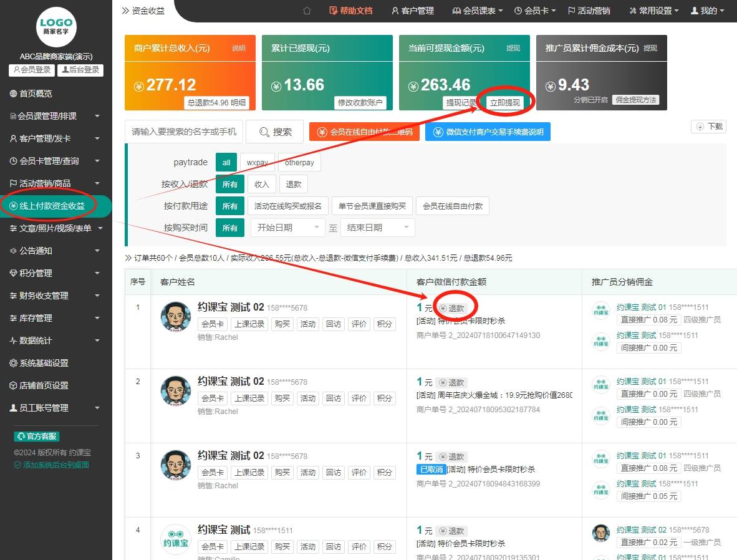Image resolution: width=737 pixels, height=560 pixels.
Task: Click the 后台登录 button
Action: (80, 70)
